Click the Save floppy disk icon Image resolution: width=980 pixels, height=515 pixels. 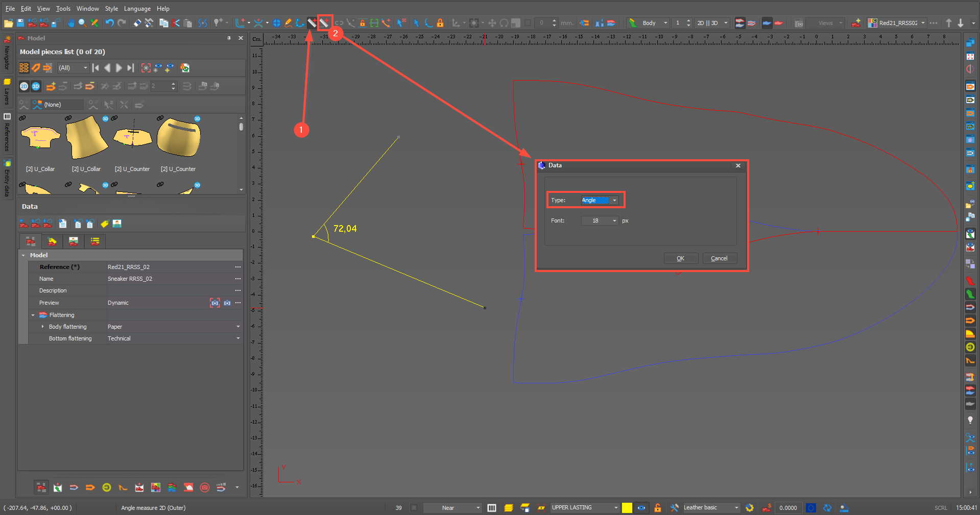(20, 23)
